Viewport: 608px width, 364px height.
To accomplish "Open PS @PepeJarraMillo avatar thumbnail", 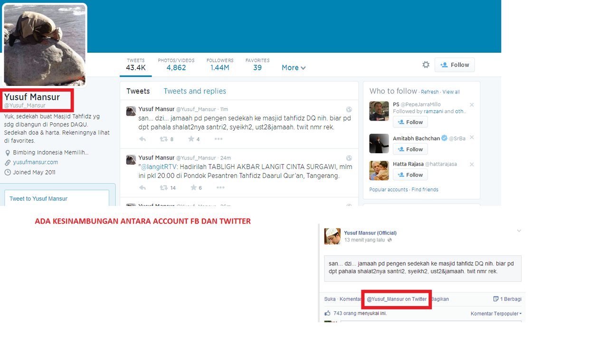I will click(x=379, y=111).
